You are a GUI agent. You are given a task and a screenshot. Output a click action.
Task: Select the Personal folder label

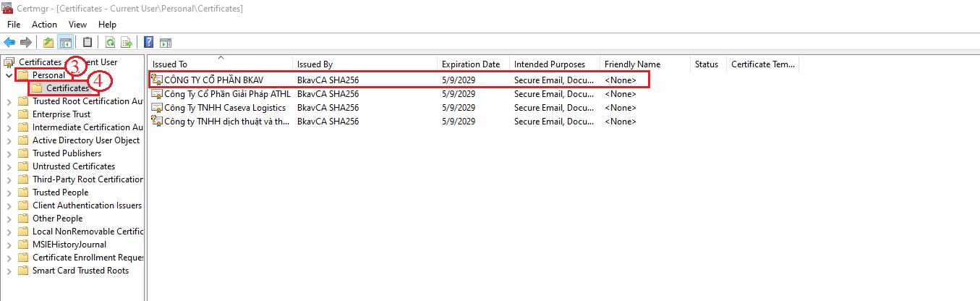[x=48, y=75]
